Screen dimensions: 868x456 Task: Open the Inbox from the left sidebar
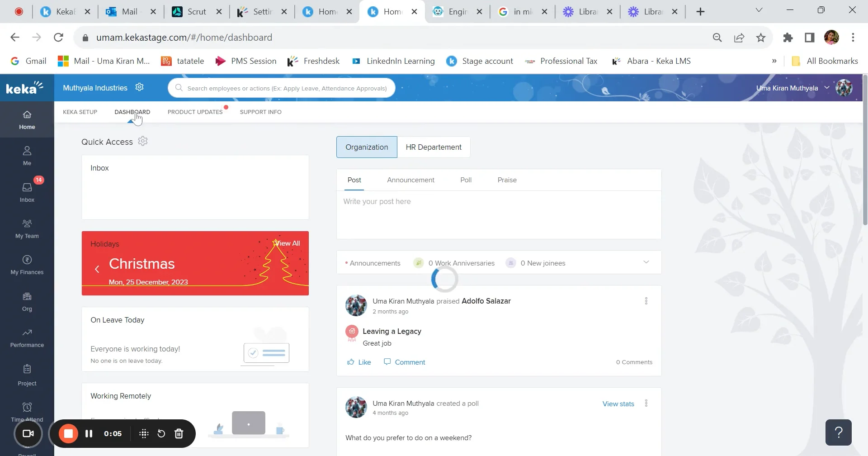pos(27,191)
